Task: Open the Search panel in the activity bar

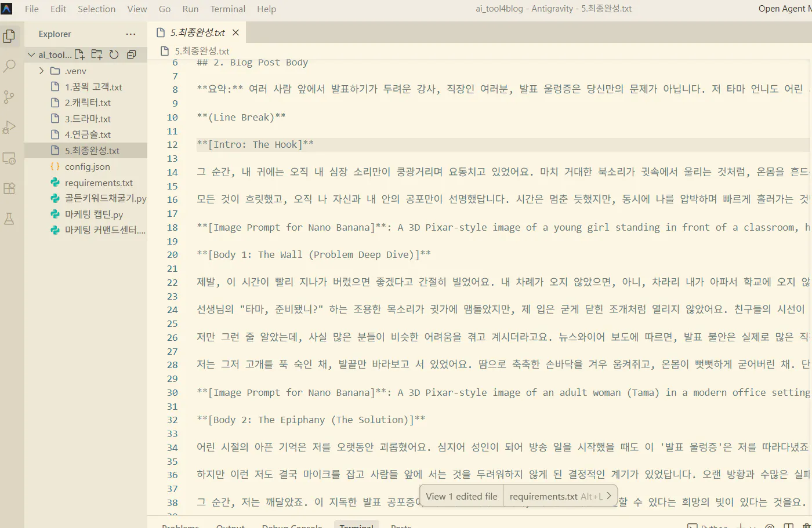Action: pos(9,67)
